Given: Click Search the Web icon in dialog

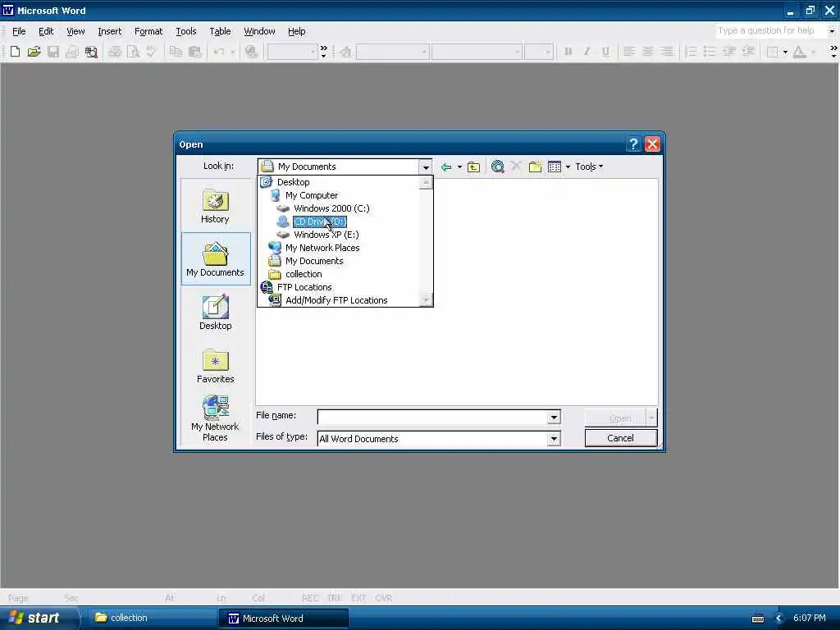Looking at the screenshot, I should pos(498,167).
